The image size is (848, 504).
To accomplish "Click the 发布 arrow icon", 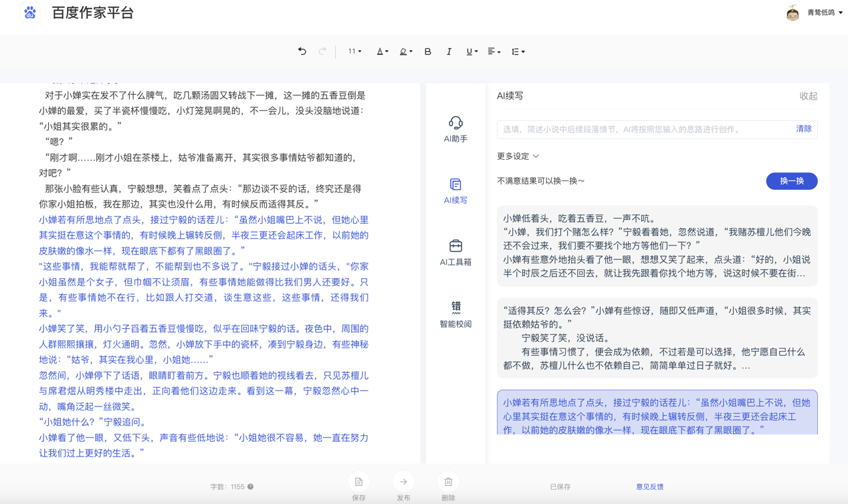I will pyautogui.click(x=403, y=482).
